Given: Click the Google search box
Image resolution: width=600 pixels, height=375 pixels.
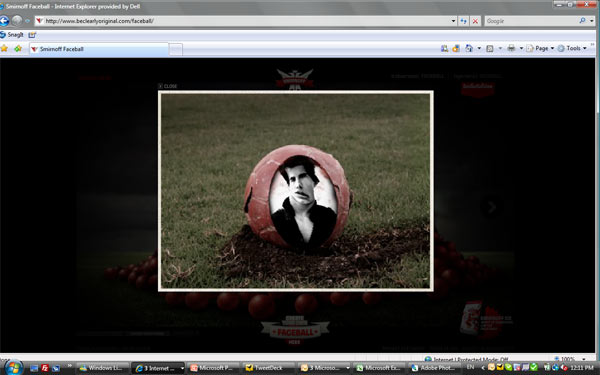Looking at the screenshot, I should tap(532, 21).
